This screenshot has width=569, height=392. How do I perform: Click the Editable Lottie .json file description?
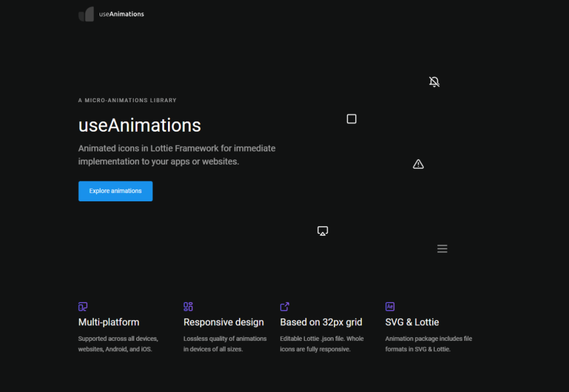coord(322,344)
